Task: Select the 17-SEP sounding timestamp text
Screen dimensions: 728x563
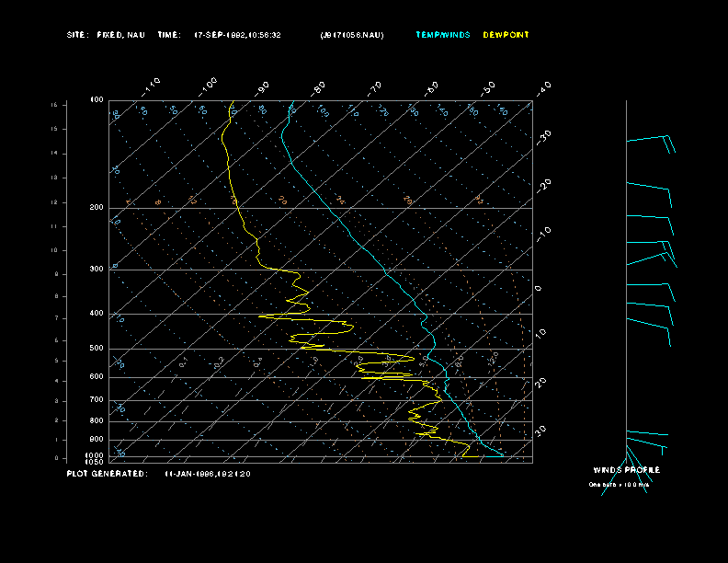Action: coord(237,35)
